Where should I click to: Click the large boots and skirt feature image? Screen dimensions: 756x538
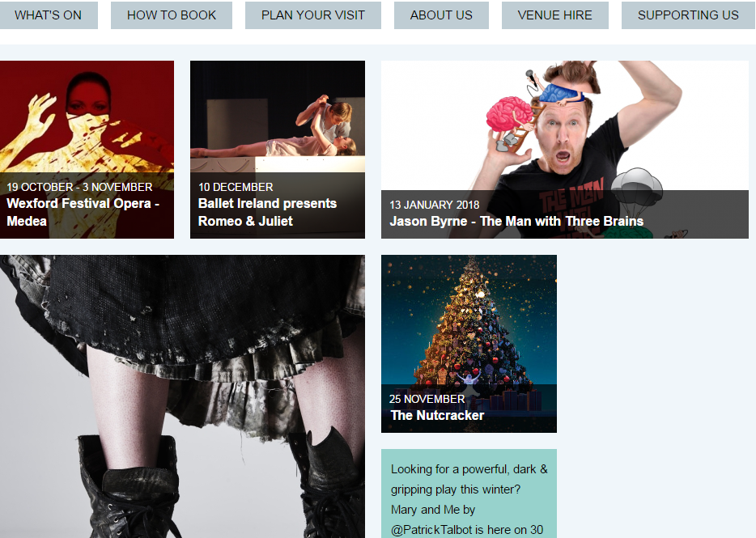(182, 396)
